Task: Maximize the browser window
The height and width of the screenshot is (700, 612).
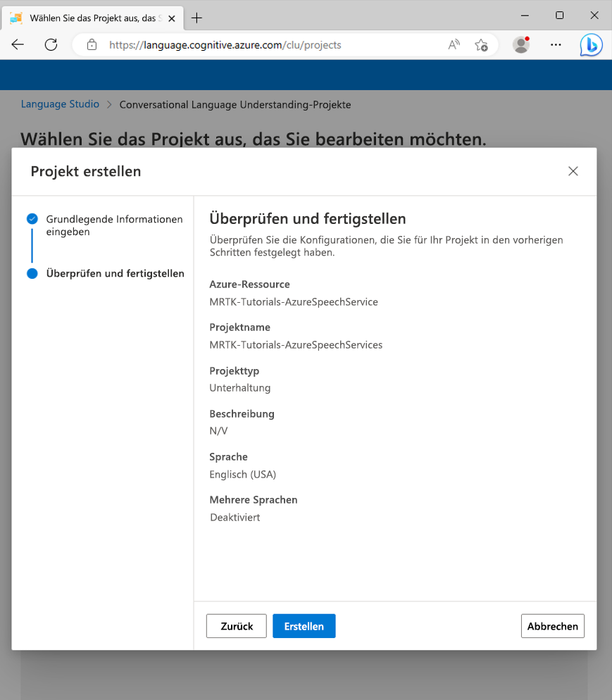Action: [559, 15]
